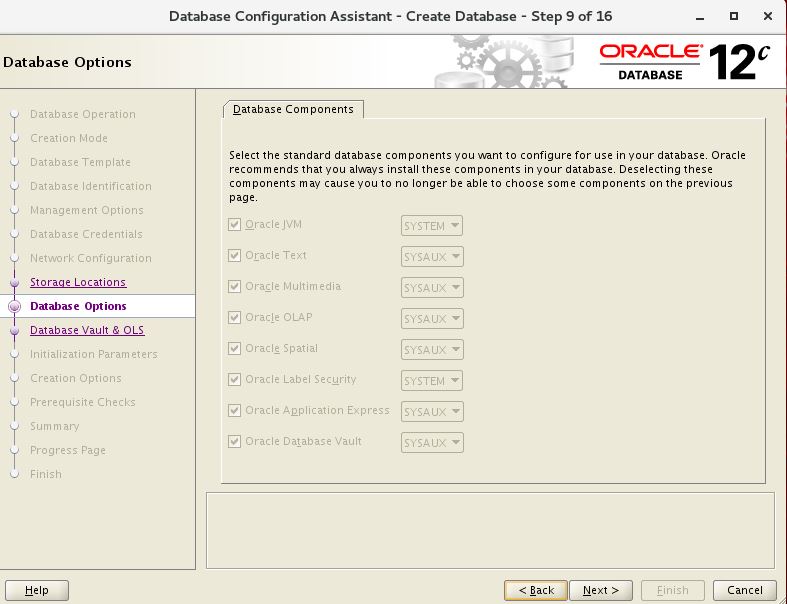Click the Network Configuration step
Viewport: 787px width, 604px height.
(91, 258)
